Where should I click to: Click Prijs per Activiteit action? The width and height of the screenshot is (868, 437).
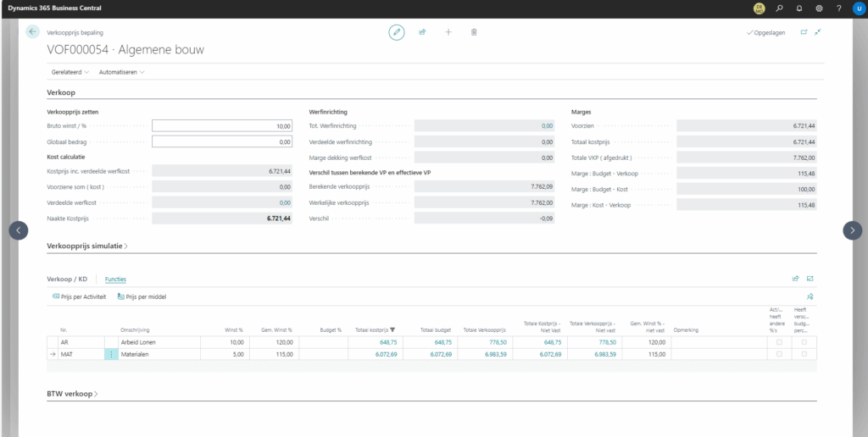(x=79, y=297)
